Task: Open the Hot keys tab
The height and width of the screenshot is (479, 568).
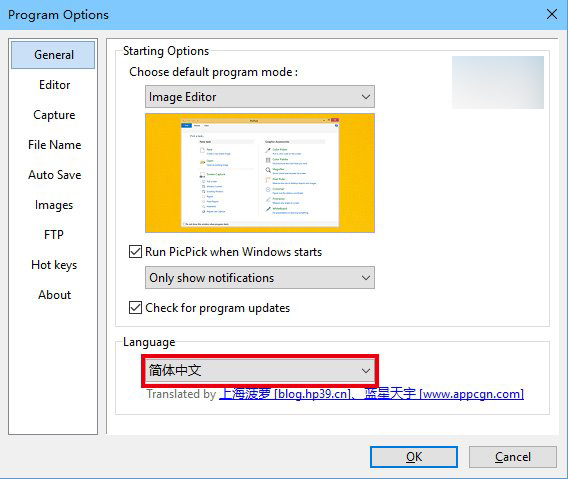Action: 54,265
